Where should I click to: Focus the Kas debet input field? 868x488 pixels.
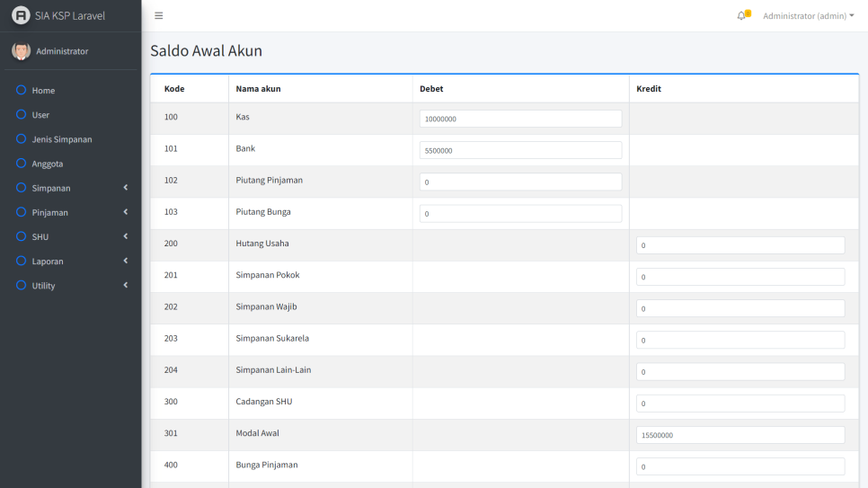(520, 119)
